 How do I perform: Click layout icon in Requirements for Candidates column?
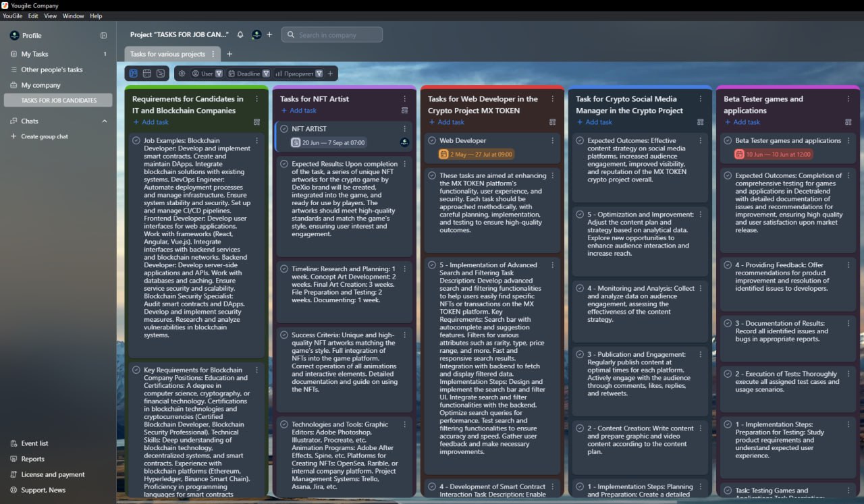[256, 122]
